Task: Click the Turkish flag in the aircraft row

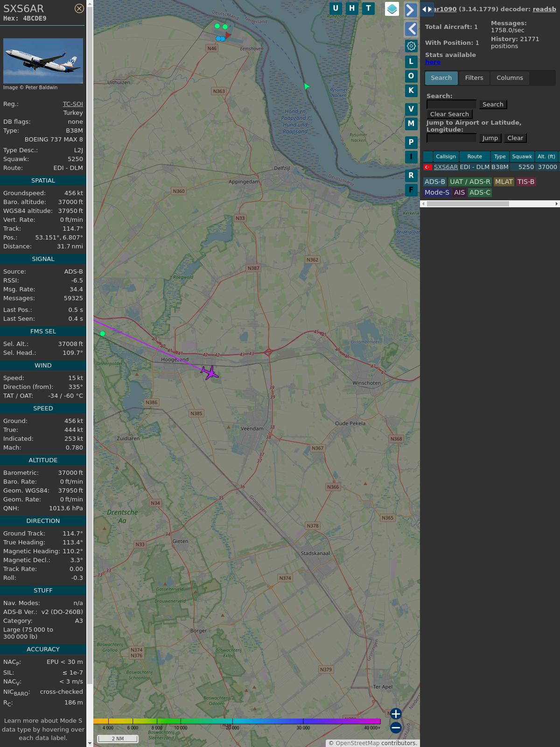Action: coord(427,167)
